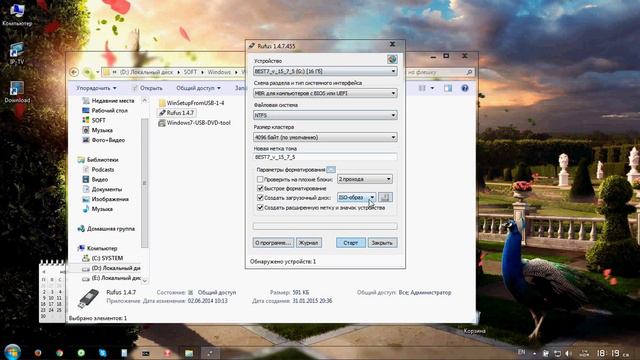This screenshot has width=640, height=360.
Task: Open Video (Видео) library in sidebar
Action: tap(95, 179)
